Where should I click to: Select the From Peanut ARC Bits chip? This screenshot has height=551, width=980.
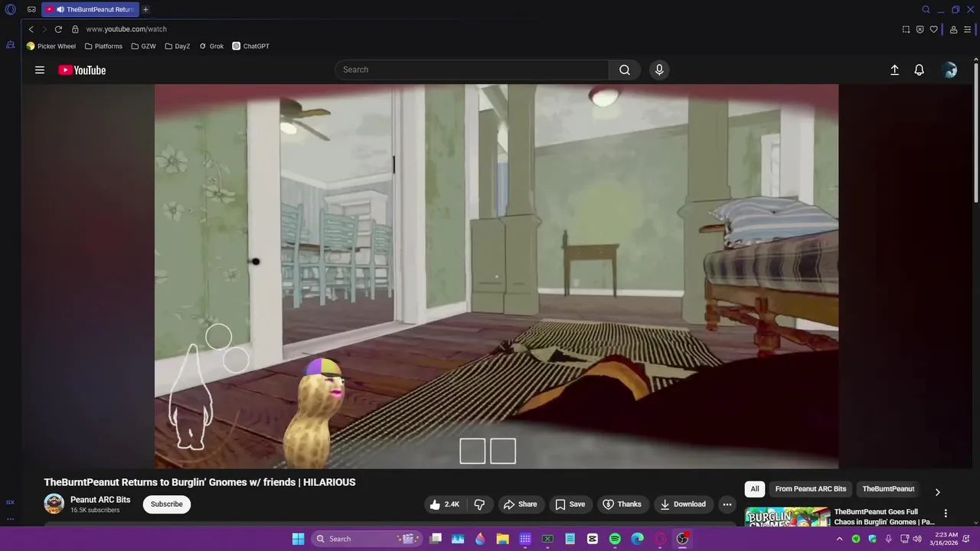(x=811, y=489)
